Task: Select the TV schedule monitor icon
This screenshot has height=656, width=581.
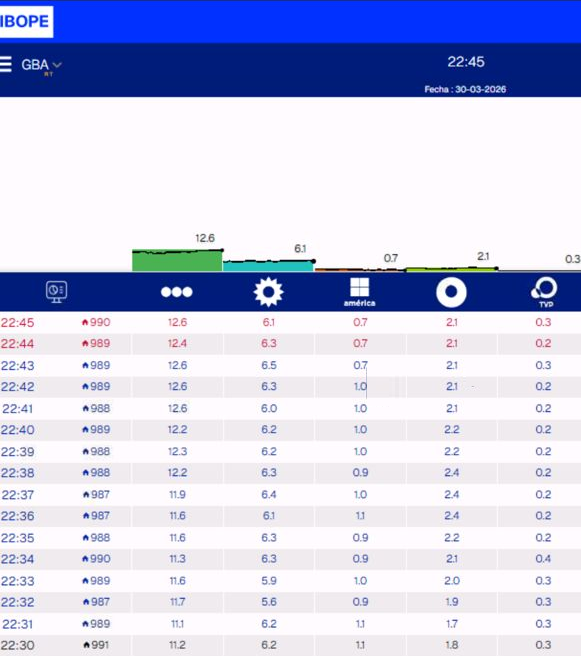Action: (56, 292)
